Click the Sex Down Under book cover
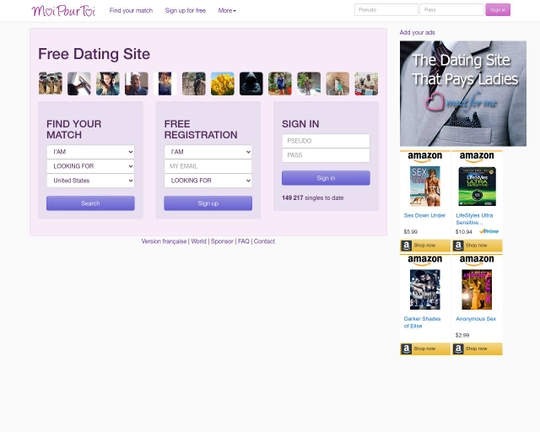This screenshot has width=540, height=432. 425,186
